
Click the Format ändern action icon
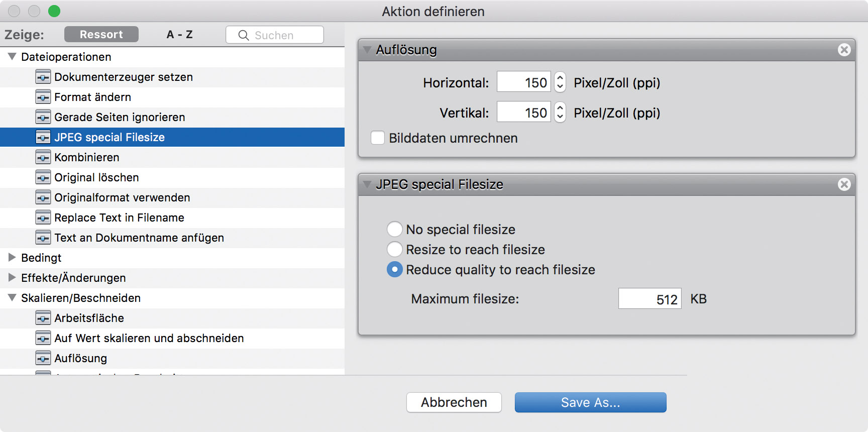[x=43, y=97]
